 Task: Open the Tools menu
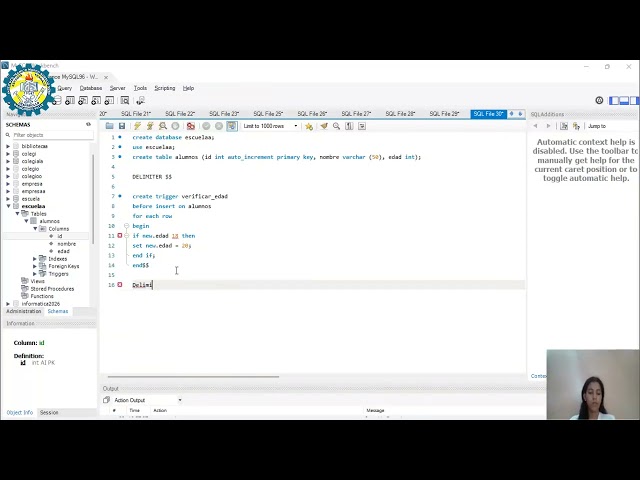pyautogui.click(x=140, y=88)
